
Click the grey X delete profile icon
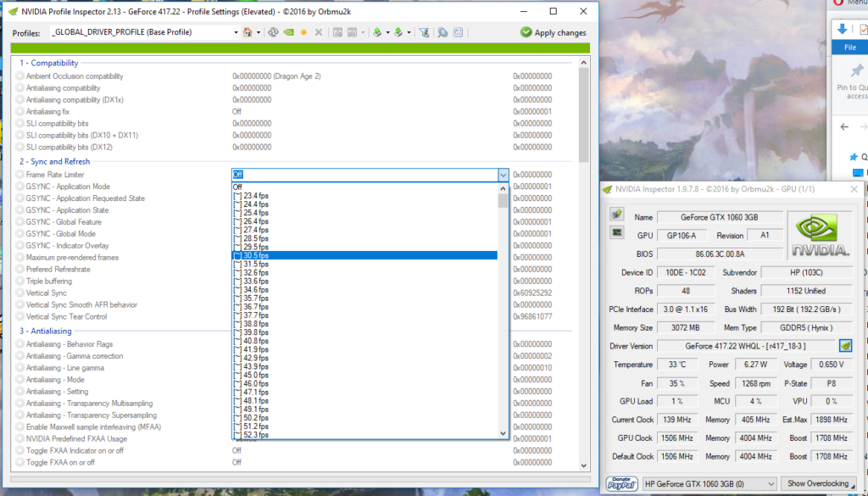pyautogui.click(x=319, y=33)
